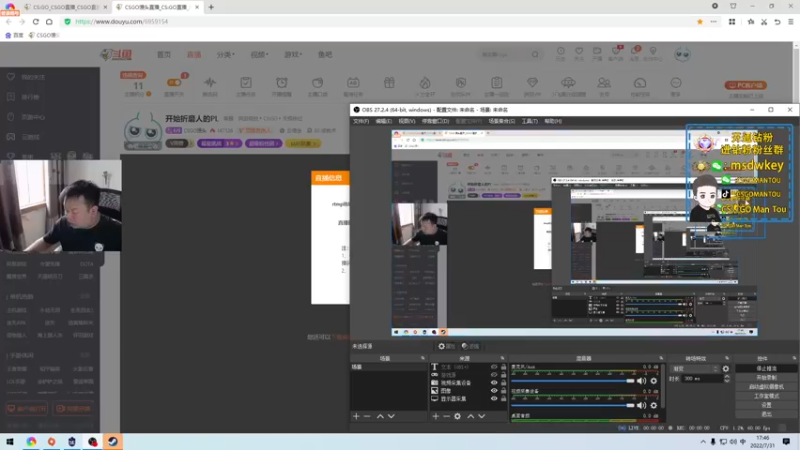800x450 pixels.
Task: Open the 视图(V) menu in OBS
Action: [x=407, y=121]
